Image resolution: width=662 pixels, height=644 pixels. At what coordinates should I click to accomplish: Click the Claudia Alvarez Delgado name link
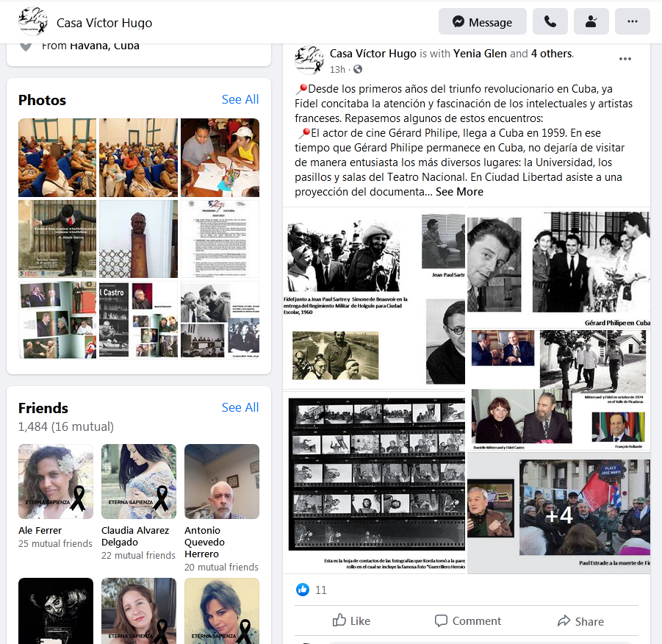click(x=135, y=536)
